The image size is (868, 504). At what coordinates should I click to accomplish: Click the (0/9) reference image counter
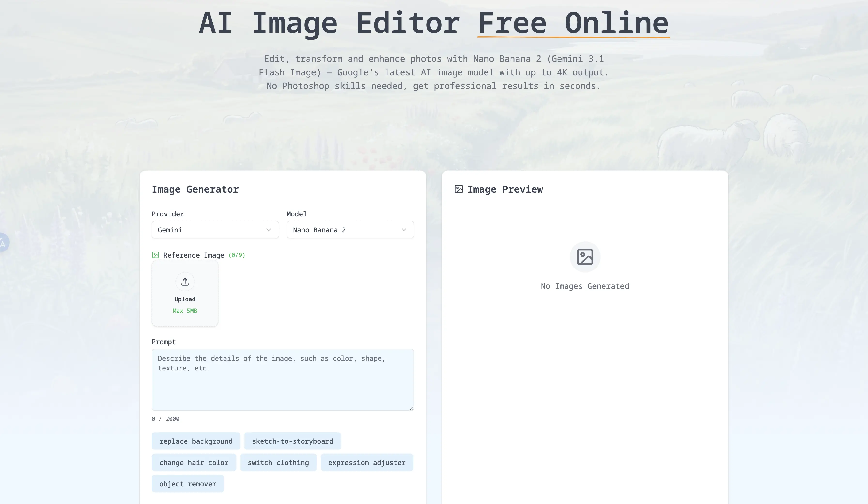pos(236,255)
